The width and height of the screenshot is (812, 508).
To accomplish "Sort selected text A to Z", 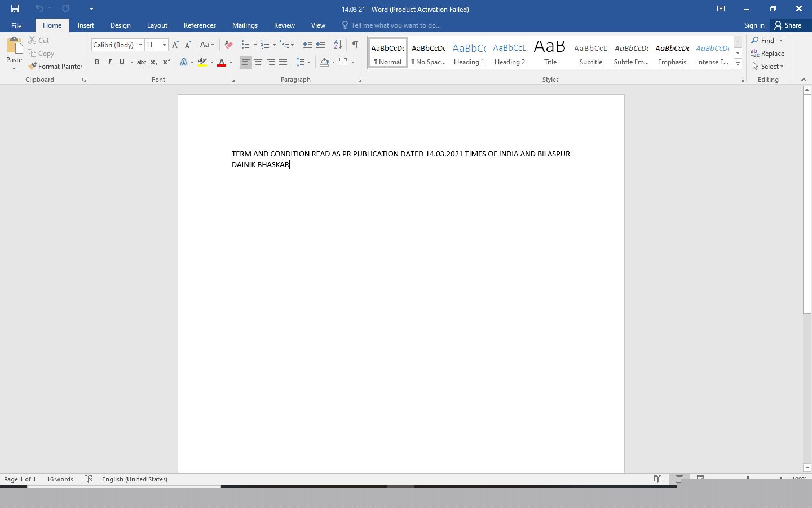I will pyautogui.click(x=338, y=45).
